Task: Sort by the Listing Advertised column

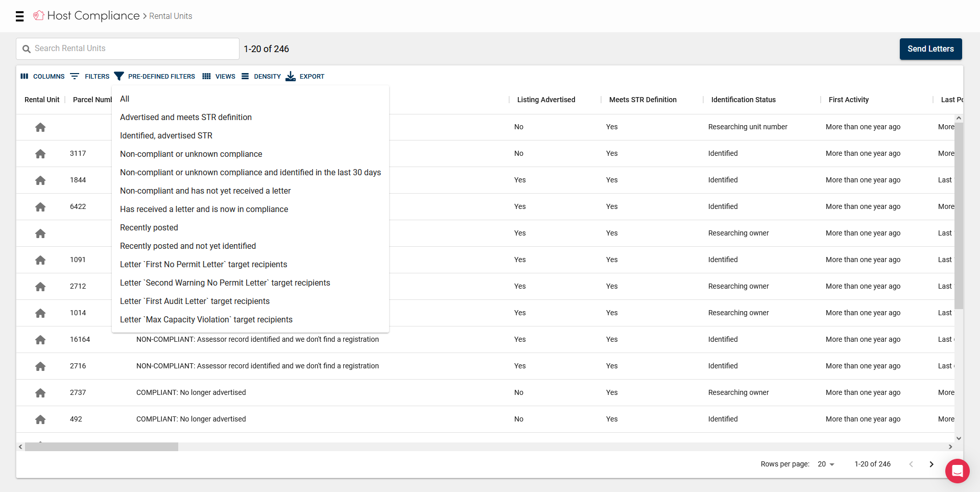Action: (546, 100)
